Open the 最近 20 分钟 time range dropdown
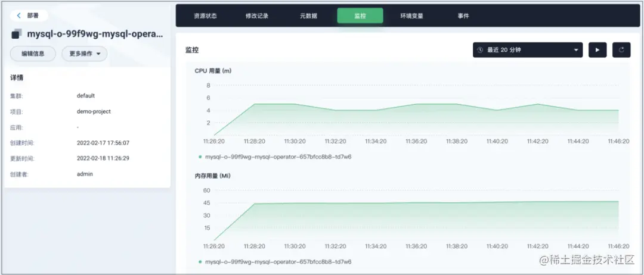Viewport: 644px width, 275px height. [527, 50]
